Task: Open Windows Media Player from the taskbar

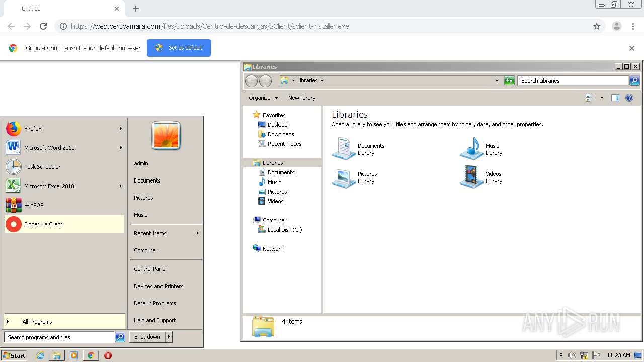Action: click(x=74, y=355)
